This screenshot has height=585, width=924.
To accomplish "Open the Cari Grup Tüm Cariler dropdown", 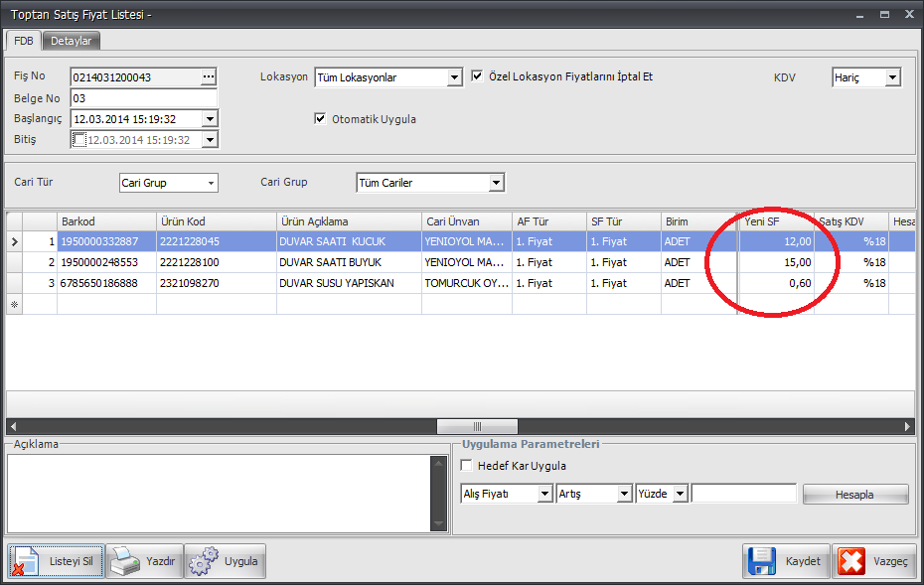I will (496, 183).
